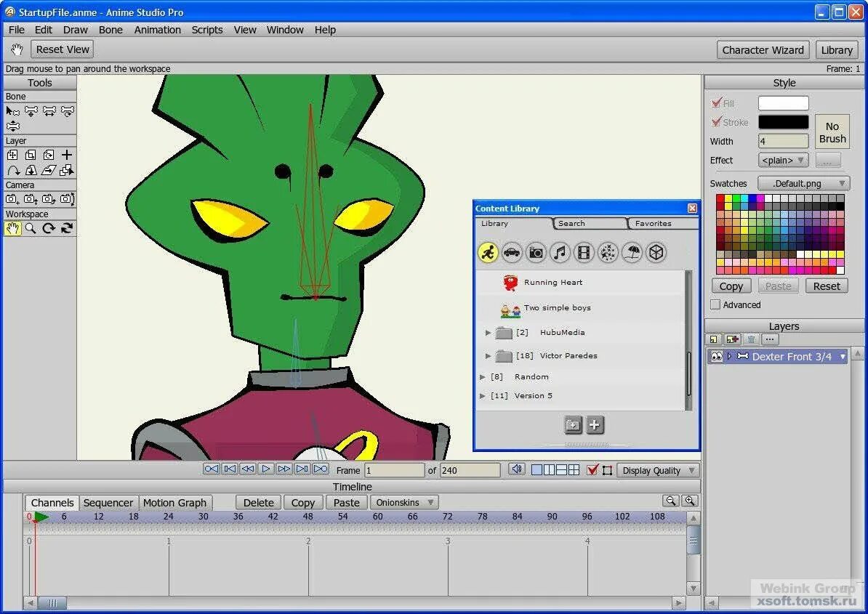Zoom in the timeline
This screenshot has height=614, width=868.
coord(689,501)
